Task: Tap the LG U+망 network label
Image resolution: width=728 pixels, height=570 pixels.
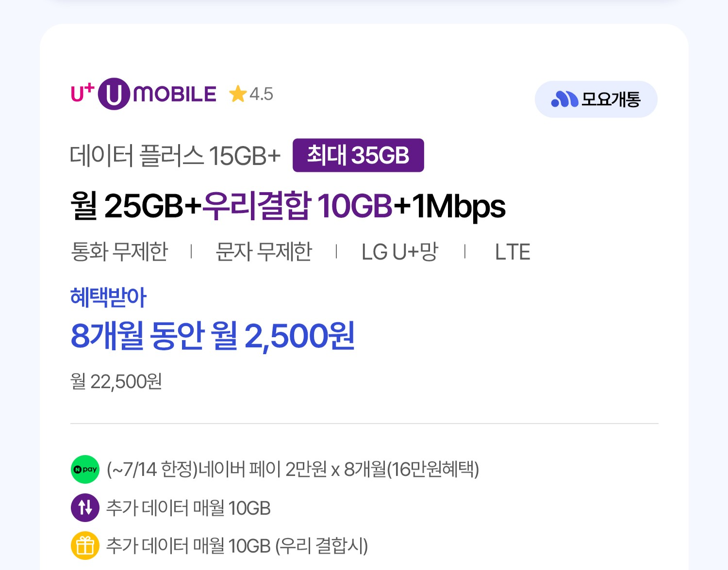Action: click(400, 252)
